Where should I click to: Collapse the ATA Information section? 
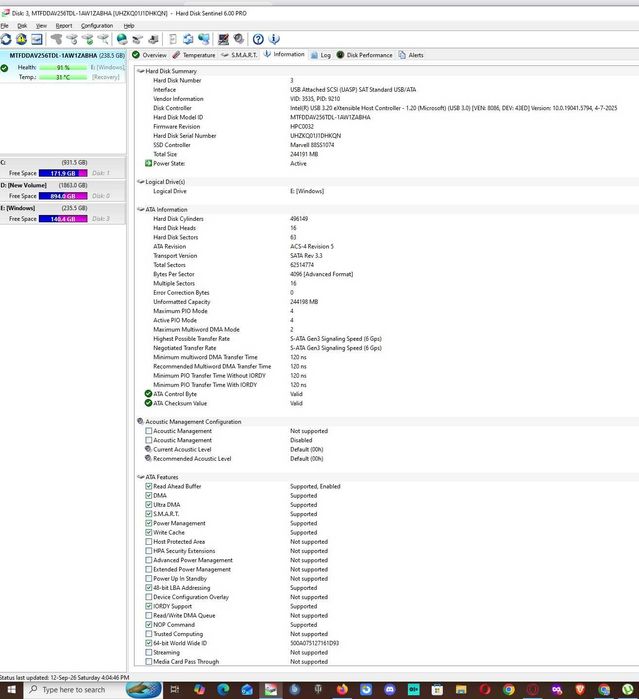pyautogui.click(x=140, y=210)
